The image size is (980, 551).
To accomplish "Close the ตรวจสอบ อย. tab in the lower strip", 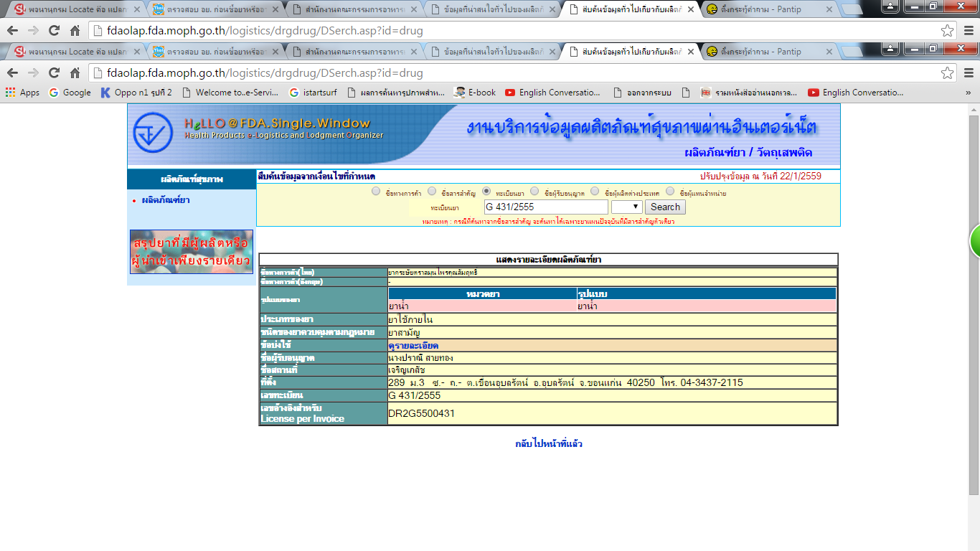I will (x=275, y=52).
